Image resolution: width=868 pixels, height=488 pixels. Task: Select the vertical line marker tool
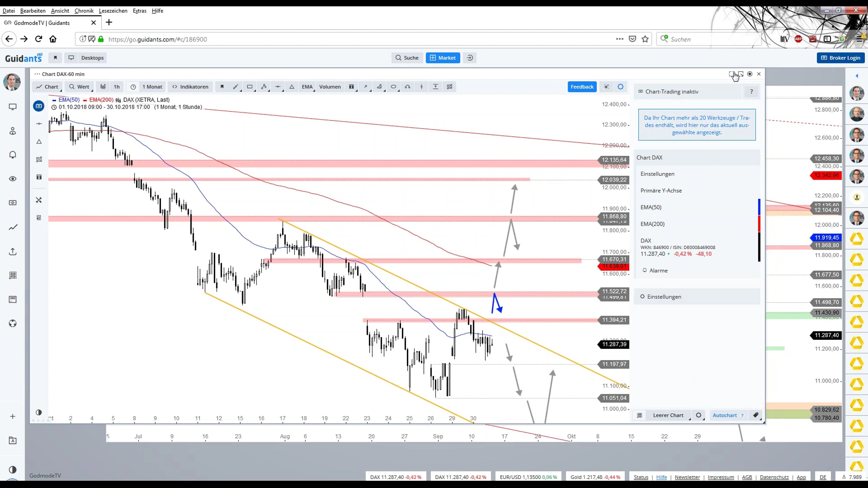click(x=422, y=87)
